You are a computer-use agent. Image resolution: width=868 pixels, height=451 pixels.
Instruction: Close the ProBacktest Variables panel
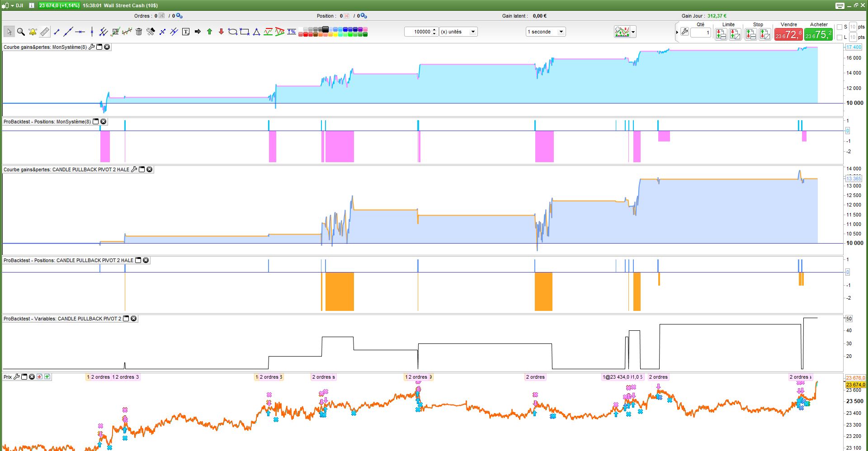pyautogui.click(x=134, y=319)
